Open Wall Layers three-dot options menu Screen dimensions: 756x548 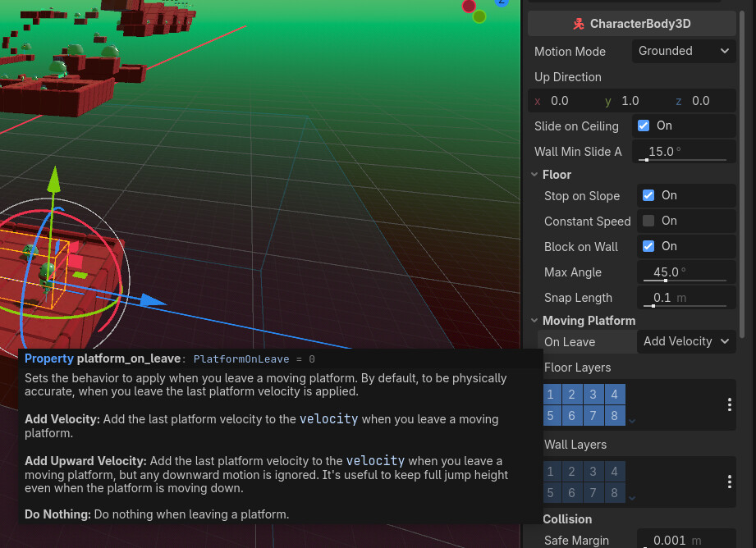[x=729, y=482]
